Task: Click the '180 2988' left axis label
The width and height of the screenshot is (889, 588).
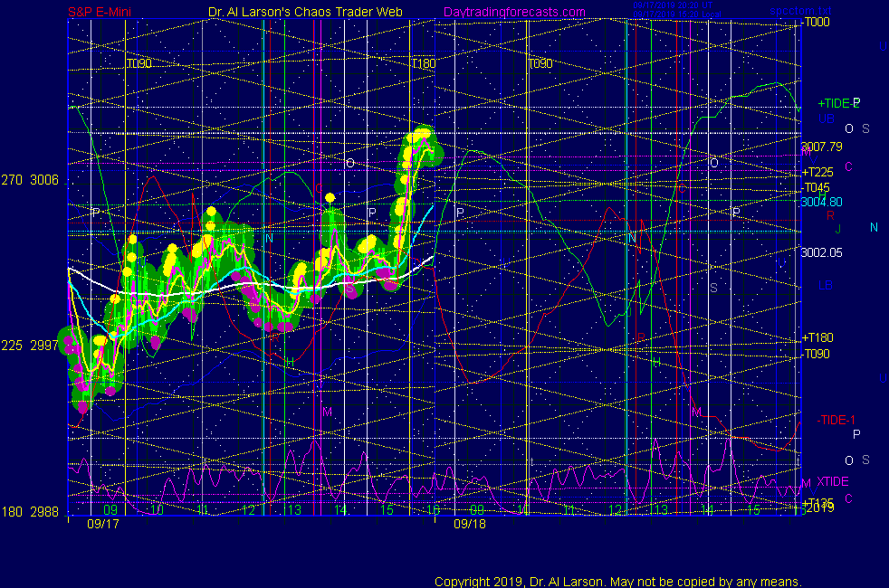Action: (x=30, y=512)
